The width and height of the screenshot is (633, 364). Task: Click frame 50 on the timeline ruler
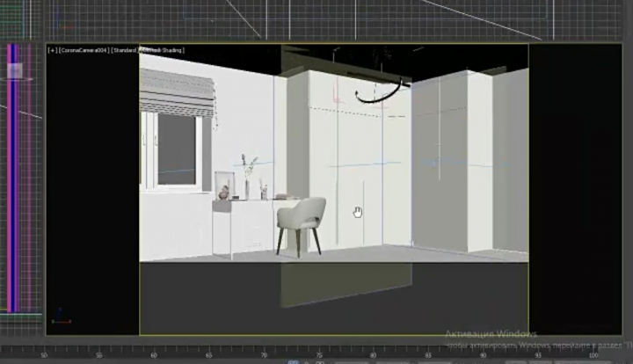44,355
